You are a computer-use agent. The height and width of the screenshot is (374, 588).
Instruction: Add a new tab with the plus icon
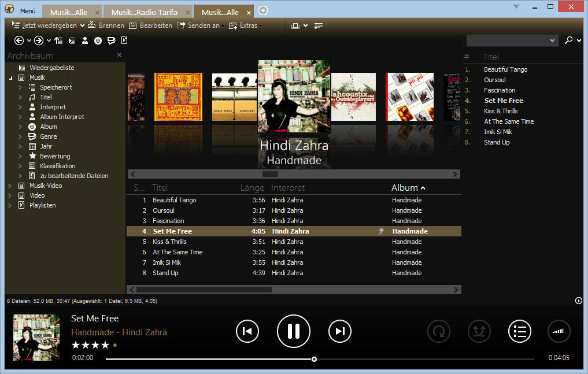click(263, 10)
